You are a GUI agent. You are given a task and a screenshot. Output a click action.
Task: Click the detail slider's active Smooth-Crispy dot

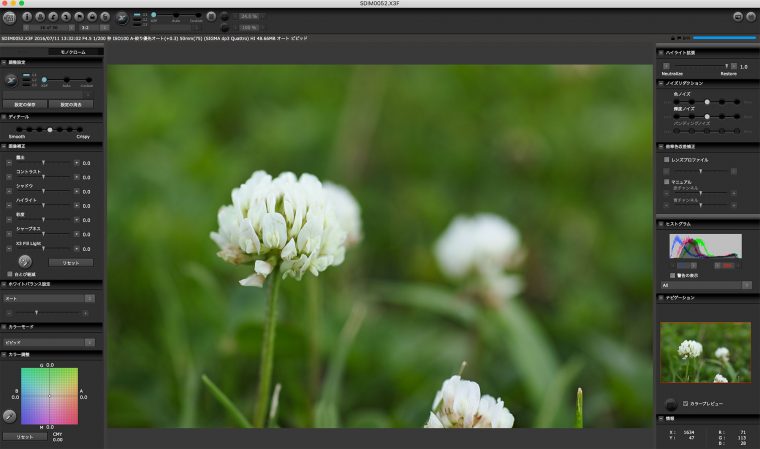tap(50, 129)
